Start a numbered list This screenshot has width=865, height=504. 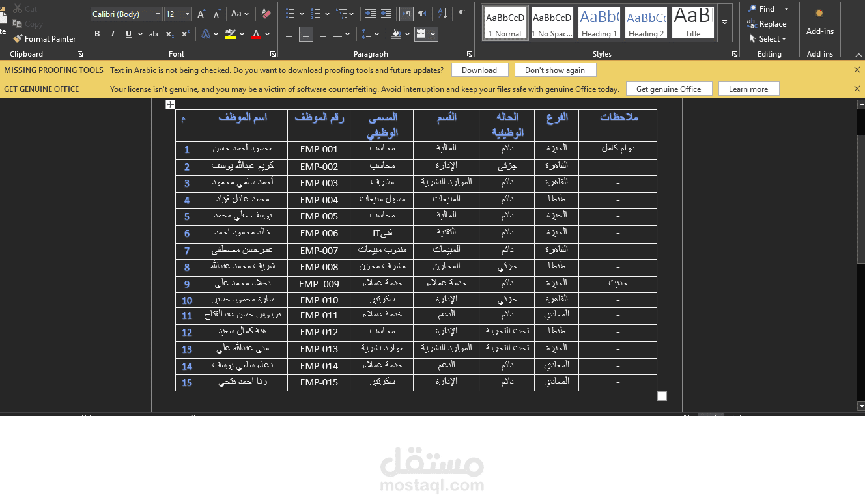tap(316, 14)
